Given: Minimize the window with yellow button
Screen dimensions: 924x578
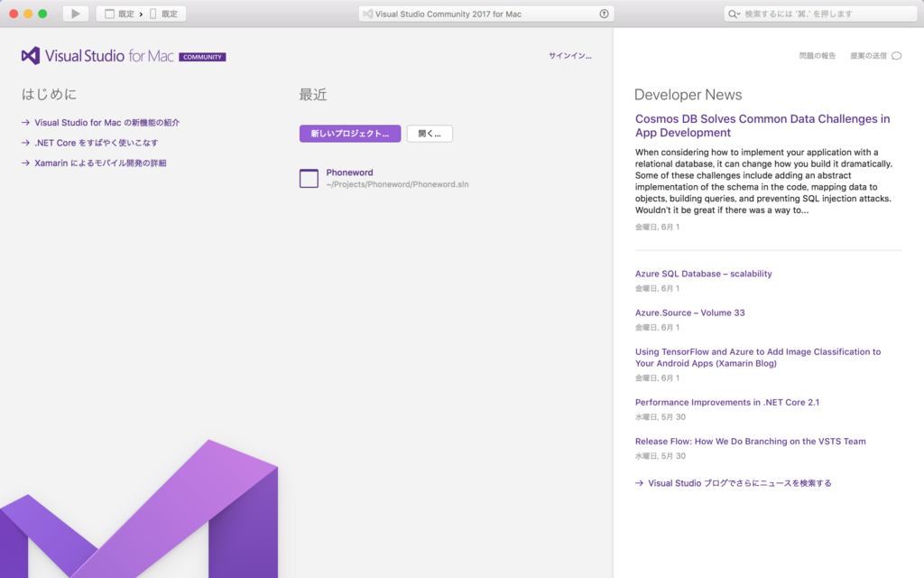Looking at the screenshot, I should 28,14.
